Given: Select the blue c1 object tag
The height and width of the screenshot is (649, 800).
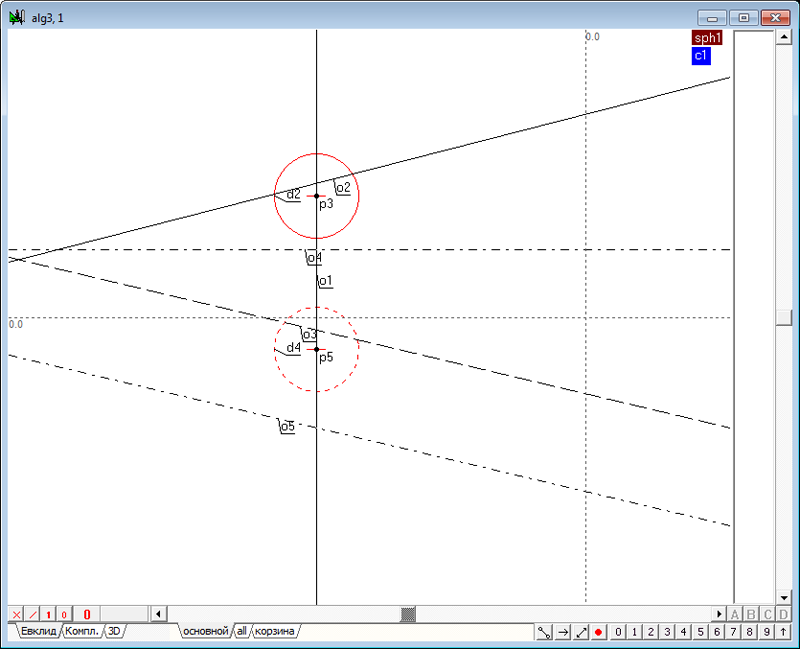Looking at the screenshot, I should (x=702, y=56).
